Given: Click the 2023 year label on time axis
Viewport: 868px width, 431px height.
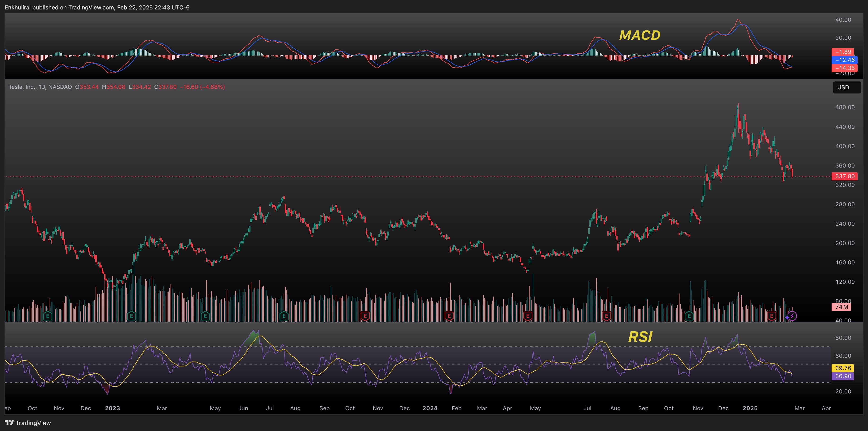Looking at the screenshot, I should (x=113, y=408).
